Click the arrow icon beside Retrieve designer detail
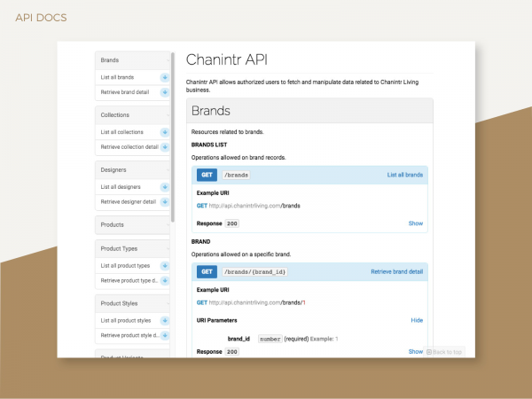This screenshot has height=399, width=532. click(165, 202)
